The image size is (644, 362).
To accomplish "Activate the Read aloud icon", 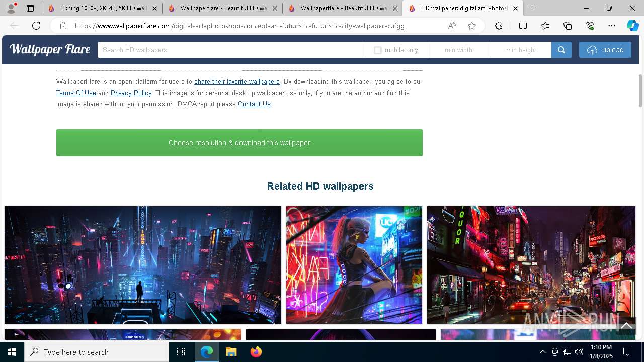I will click(x=452, y=26).
